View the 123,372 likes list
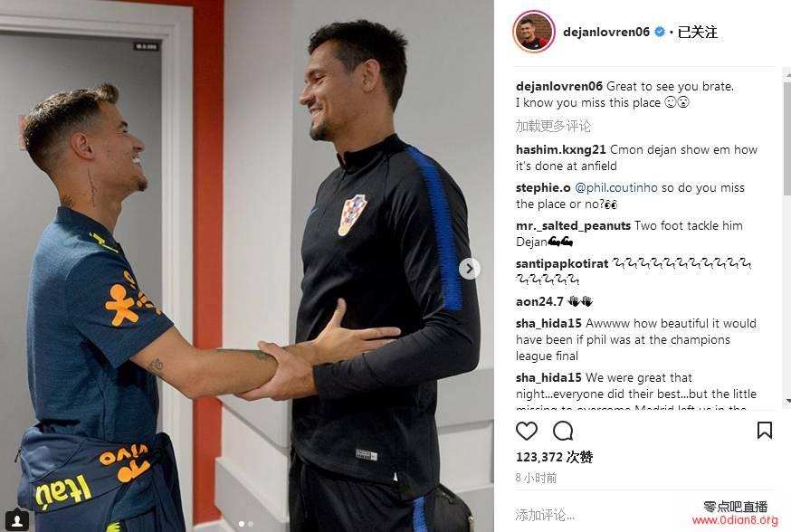 pyautogui.click(x=555, y=457)
